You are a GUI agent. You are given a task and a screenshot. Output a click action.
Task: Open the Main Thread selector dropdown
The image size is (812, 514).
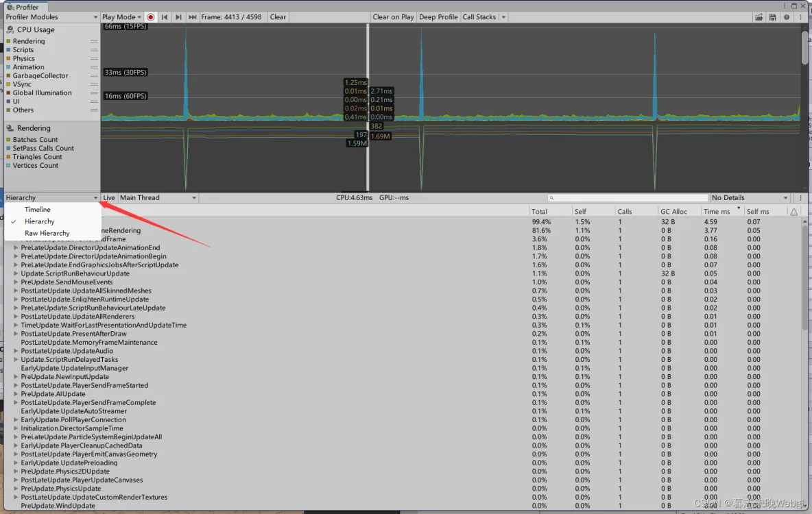click(x=158, y=198)
